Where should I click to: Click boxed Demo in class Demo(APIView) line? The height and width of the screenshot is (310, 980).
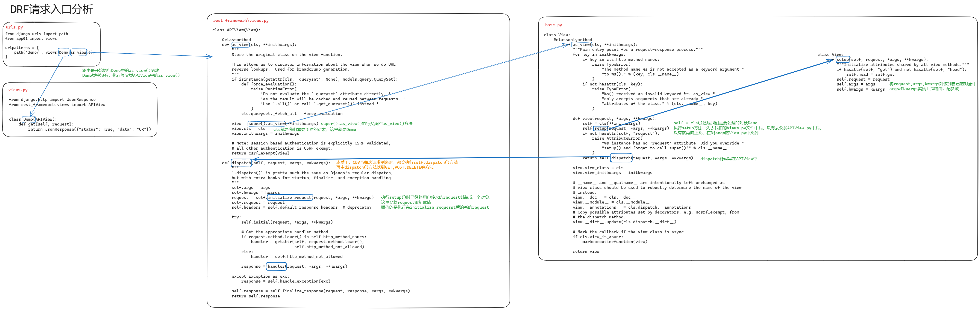pyautogui.click(x=29, y=119)
